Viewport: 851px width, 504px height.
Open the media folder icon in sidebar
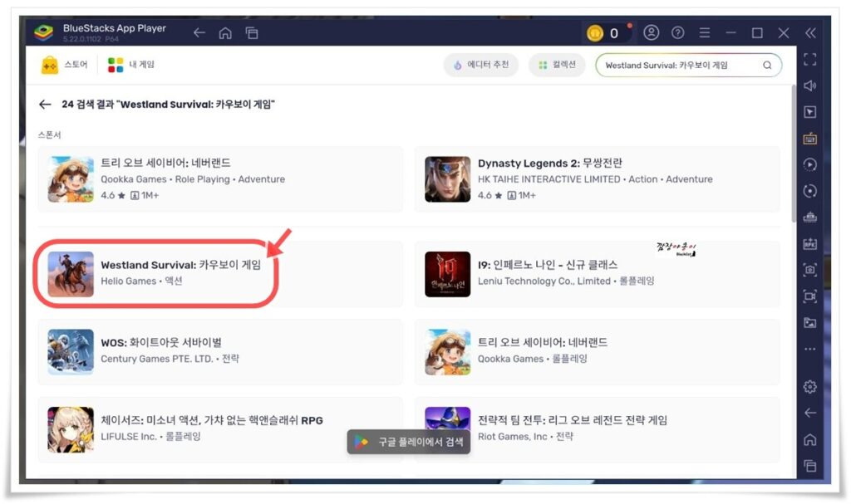[x=809, y=323]
